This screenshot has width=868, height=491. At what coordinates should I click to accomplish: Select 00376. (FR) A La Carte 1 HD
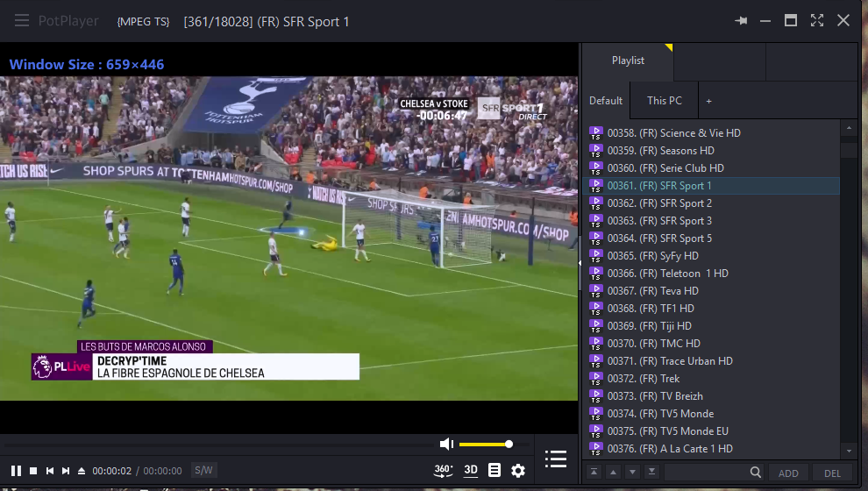pos(711,449)
